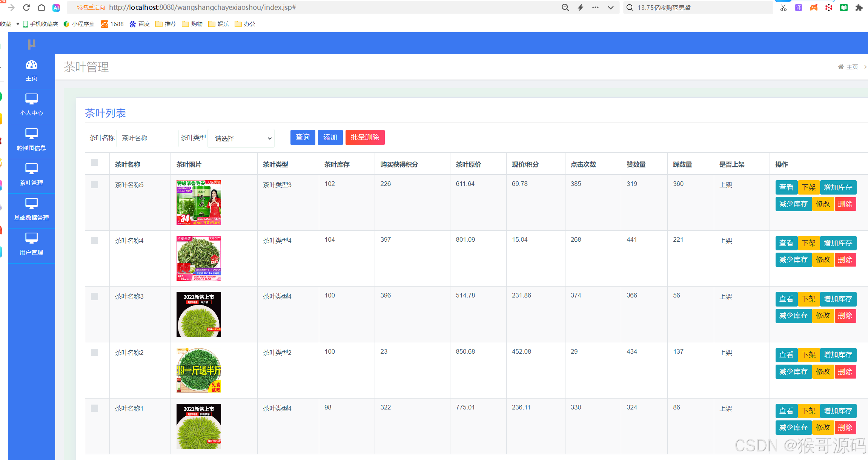
Task: Toggle the select-all checkbox in table header
Action: pos(94,163)
